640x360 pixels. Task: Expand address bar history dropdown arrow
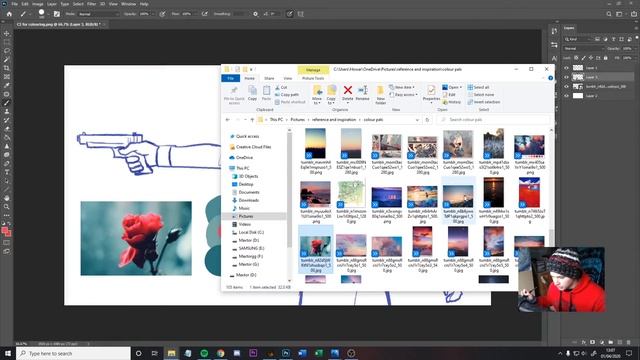click(417, 120)
